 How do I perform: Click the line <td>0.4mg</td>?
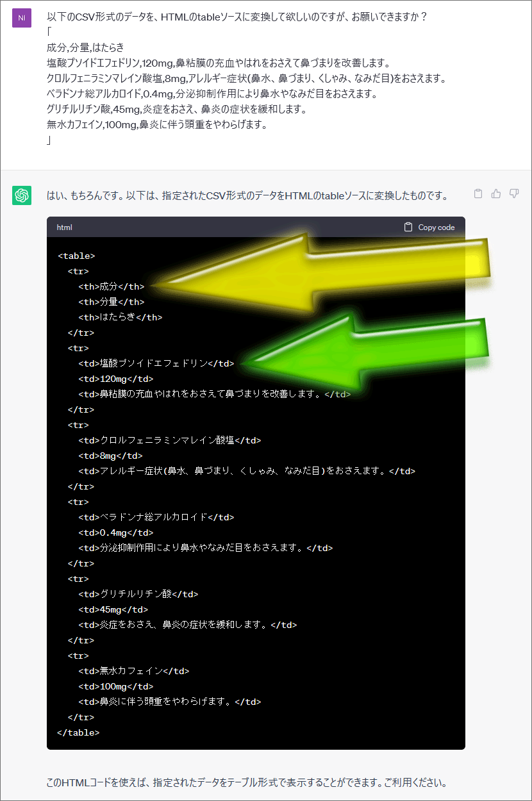point(116,533)
